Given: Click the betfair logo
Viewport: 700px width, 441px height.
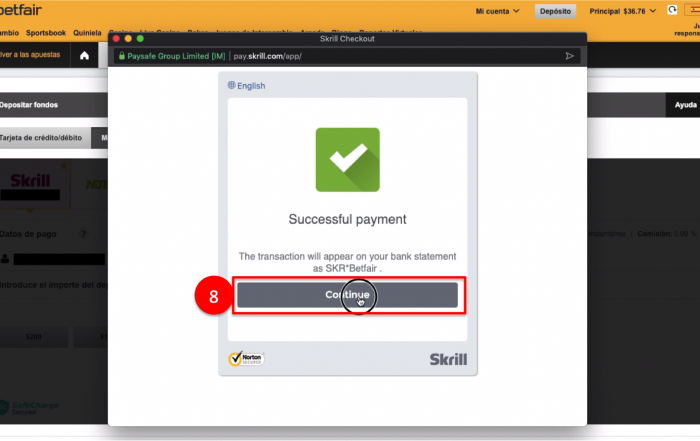Looking at the screenshot, I should (x=20, y=10).
